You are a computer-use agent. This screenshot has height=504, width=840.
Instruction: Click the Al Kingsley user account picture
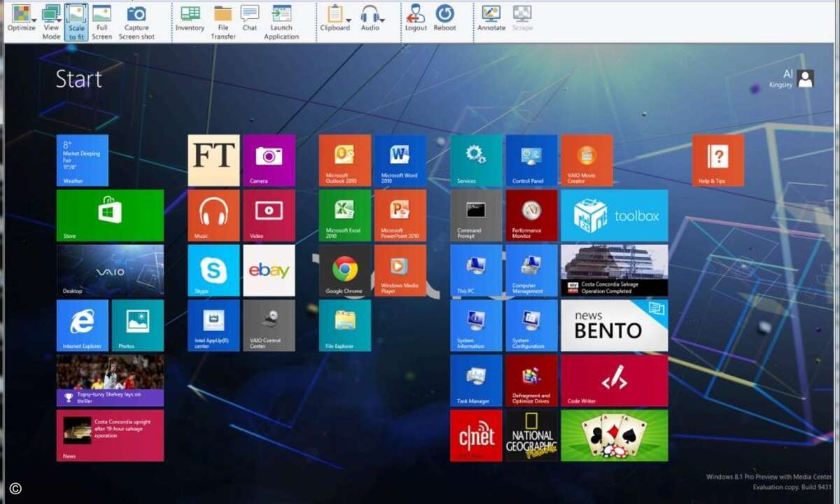click(x=806, y=78)
